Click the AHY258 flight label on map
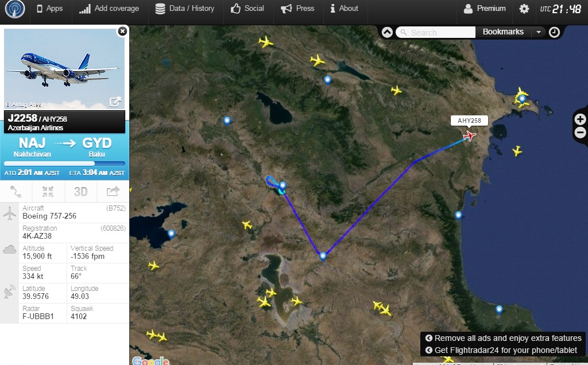This screenshot has height=365, width=588. 469,121
